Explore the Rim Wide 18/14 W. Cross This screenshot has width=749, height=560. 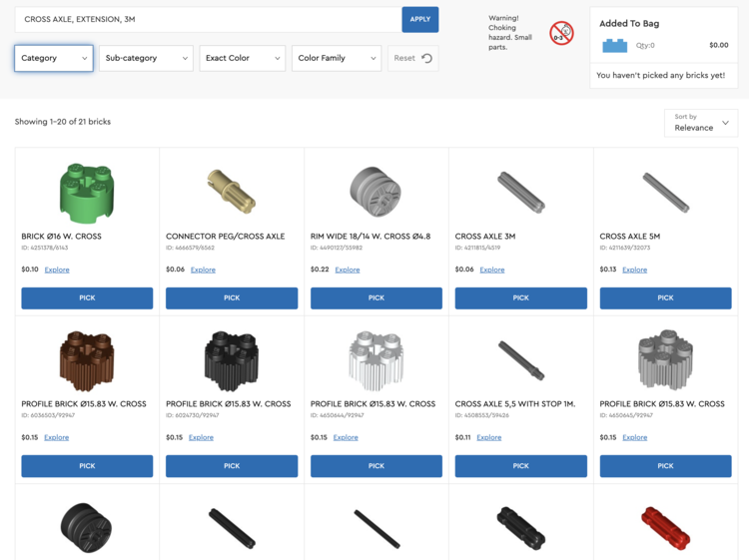point(348,270)
